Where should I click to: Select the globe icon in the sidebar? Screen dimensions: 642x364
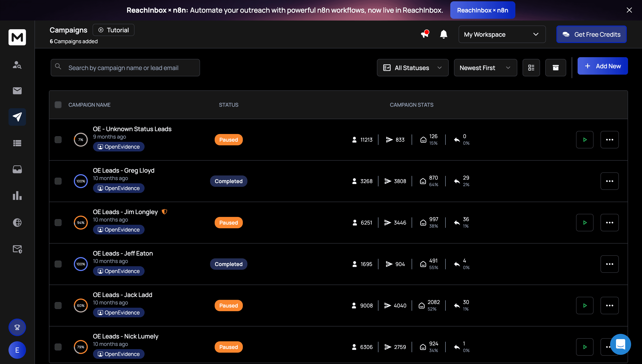(x=17, y=223)
